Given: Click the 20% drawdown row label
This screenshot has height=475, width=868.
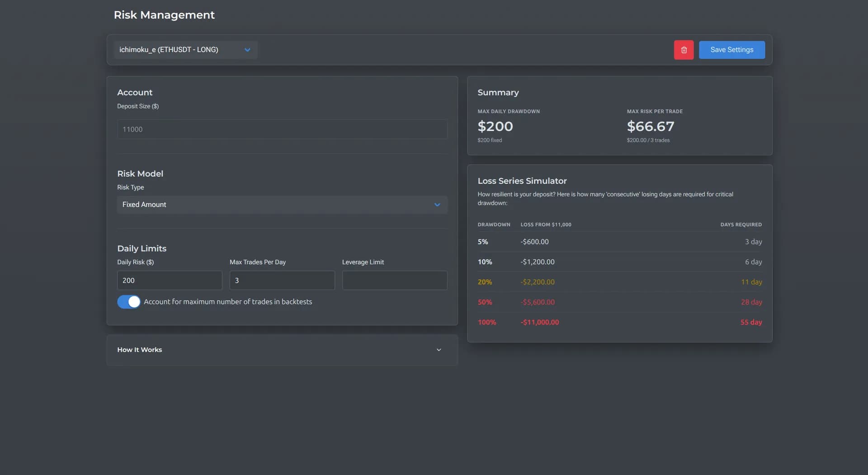Looking at the screenshot, I should click(485, 282).
